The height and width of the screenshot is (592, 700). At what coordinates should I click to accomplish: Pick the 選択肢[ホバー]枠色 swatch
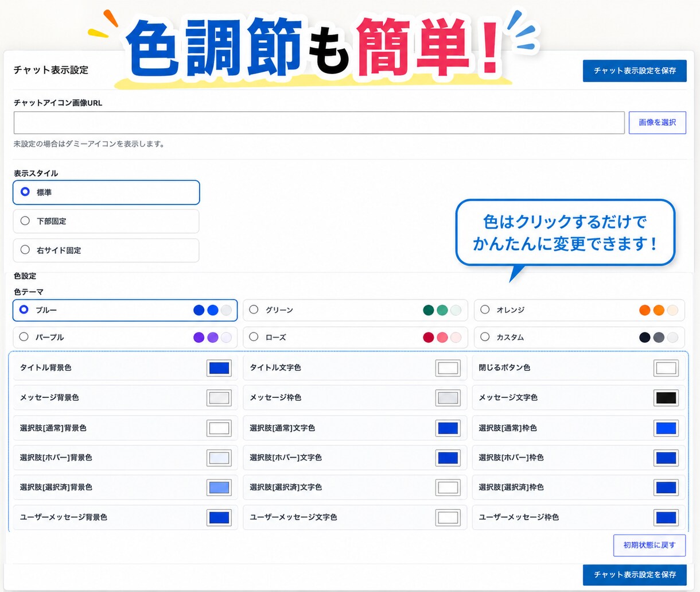click(666, 458)
